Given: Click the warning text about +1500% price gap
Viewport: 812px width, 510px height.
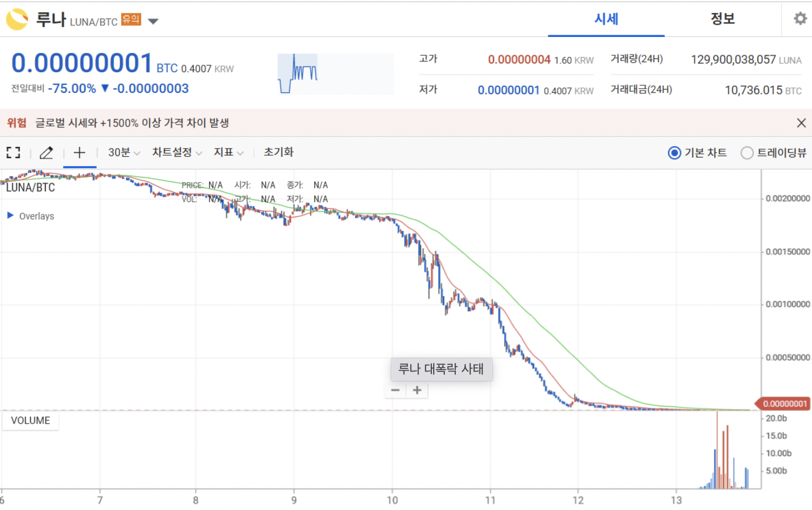Looking at the screenshot, I should click(x=132, y=123).
